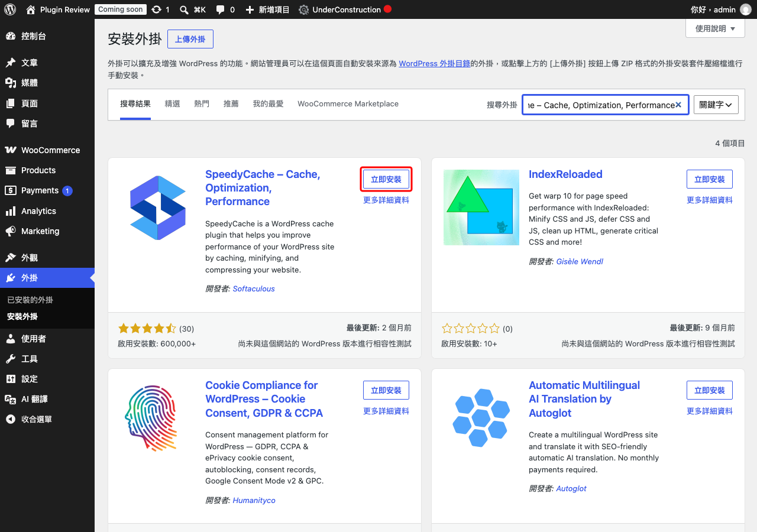Switch to the 搜尋結果 tab
The width and height of the screenshot is (757, 532).
pos(135,104)
